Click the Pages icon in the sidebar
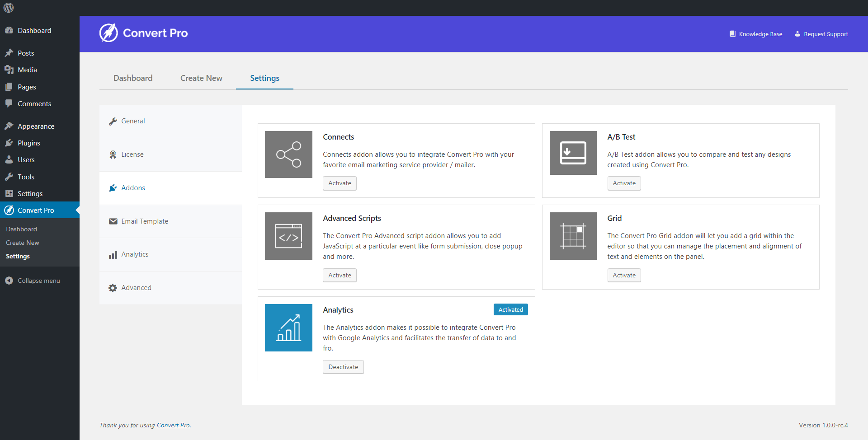The width and height of the screenshot is (868, 440). pyautogui.click(x=9, y=87)
